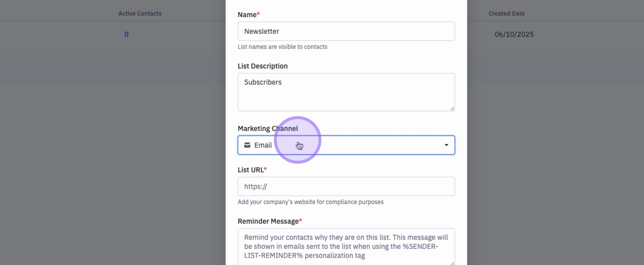644x265 pixels.
Task: Click the company website compliance hint text
Action: click(x=310, y=202)
